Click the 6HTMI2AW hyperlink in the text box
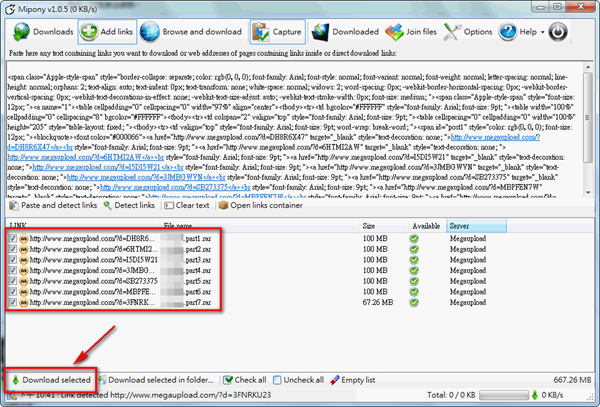Screen dimensions: 600x407 click(x=85, y=157)
